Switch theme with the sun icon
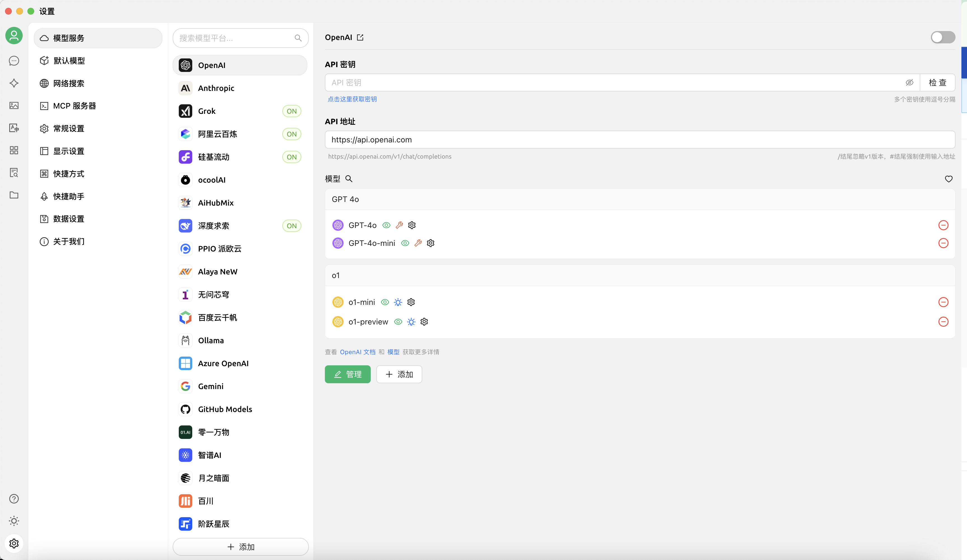The image size is (967, 560). click(x=14, y=521)
